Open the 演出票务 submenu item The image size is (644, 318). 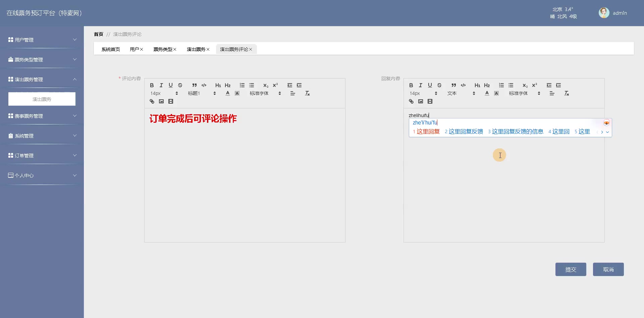pyautogui.click(x=42, y=99)
